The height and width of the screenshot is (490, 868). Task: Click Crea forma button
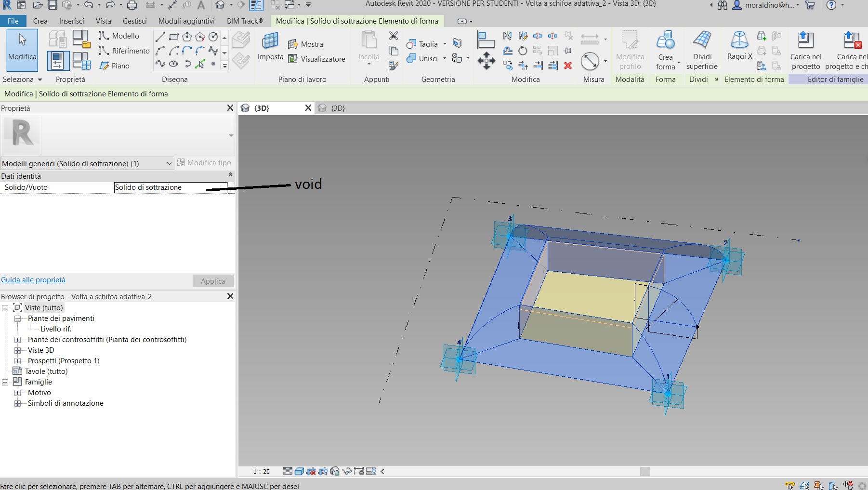point(666,51)
